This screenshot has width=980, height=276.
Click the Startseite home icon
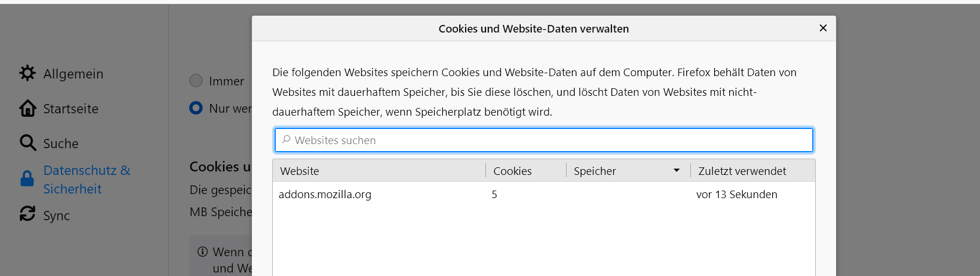(27, 108)
